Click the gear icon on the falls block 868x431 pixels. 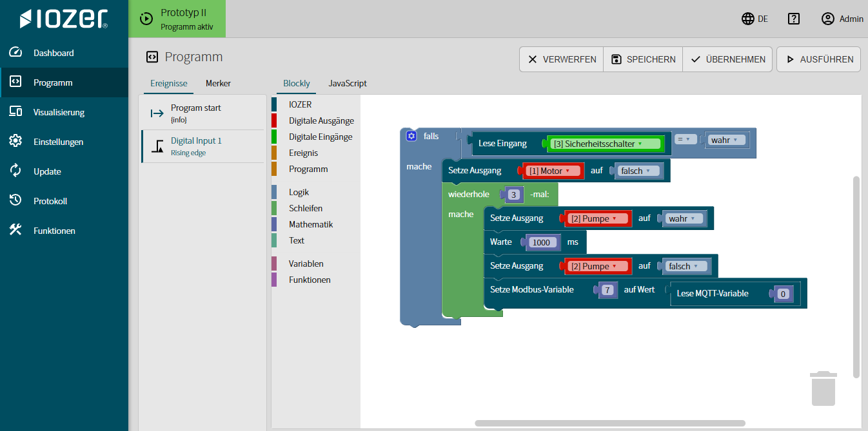411,136
